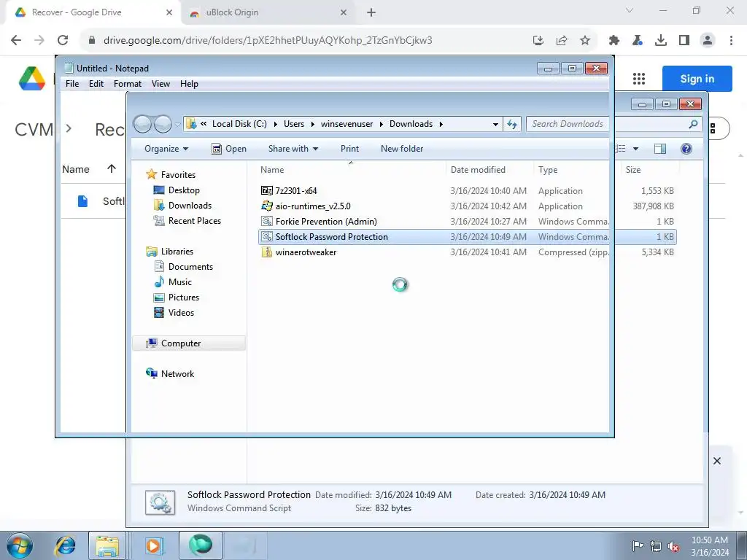Select the Forkie Prevention (Admin) file
Screen dimensions: 747x560
[326, 222]
